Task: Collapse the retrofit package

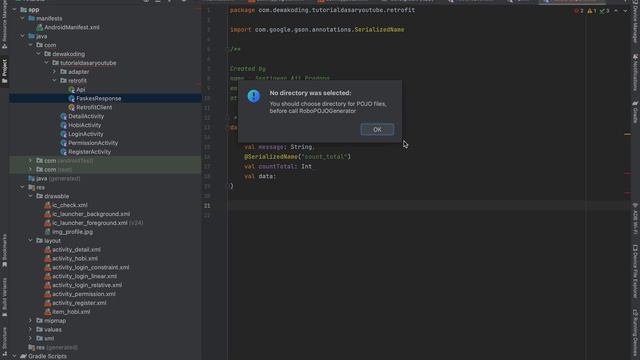Action: point(54,81)
